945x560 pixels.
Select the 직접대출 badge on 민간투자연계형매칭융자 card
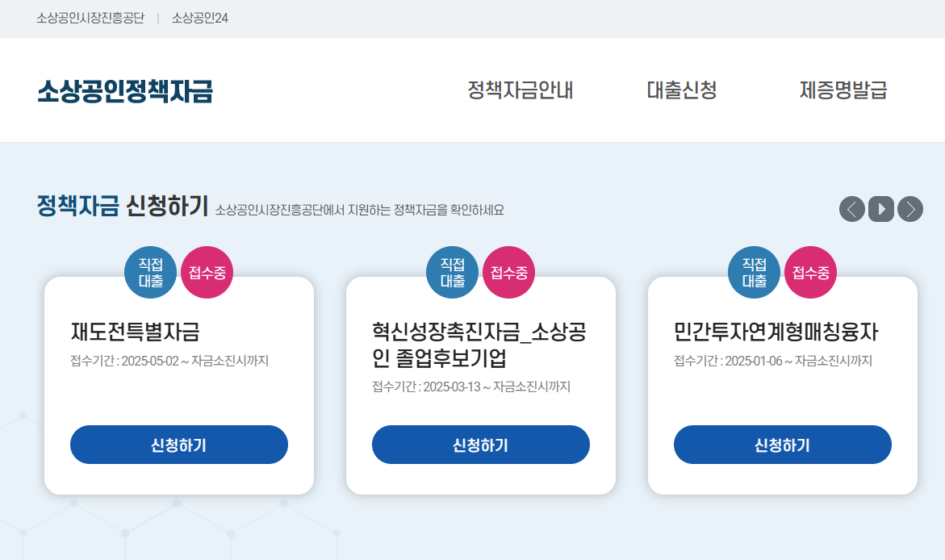[x=754, y=272]
